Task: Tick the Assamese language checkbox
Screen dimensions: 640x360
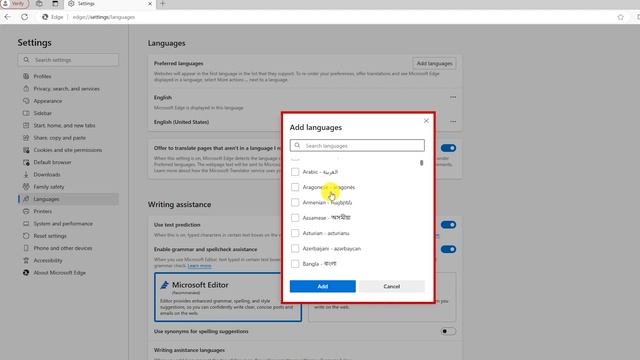Action: 295,218
